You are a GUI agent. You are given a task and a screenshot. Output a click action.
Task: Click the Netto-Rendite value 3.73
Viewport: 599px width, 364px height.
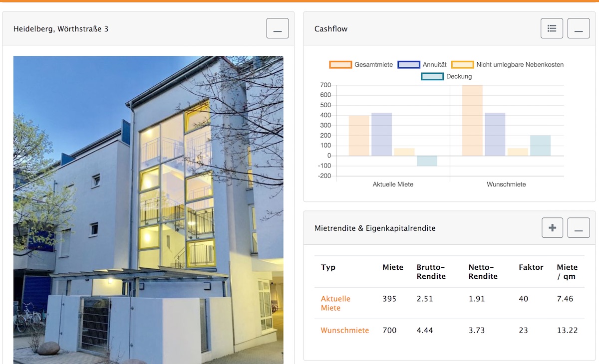pos(477,330)
